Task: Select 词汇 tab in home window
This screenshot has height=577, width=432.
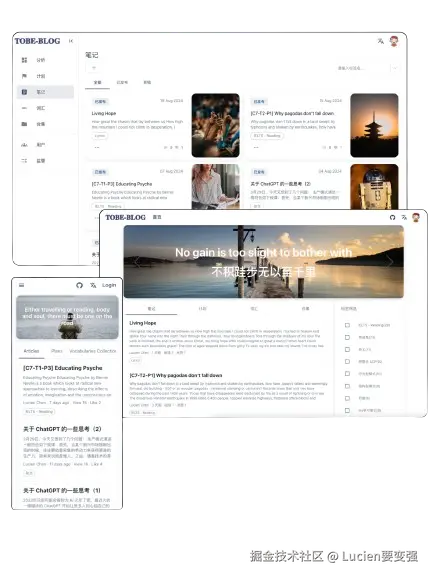Action: point(254,309)
